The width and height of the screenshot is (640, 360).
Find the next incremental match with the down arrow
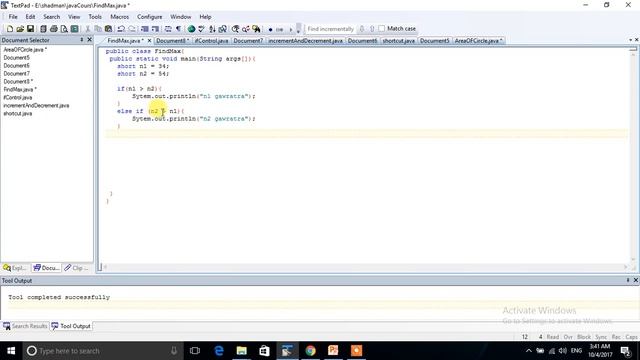click(x=362, y=29)
